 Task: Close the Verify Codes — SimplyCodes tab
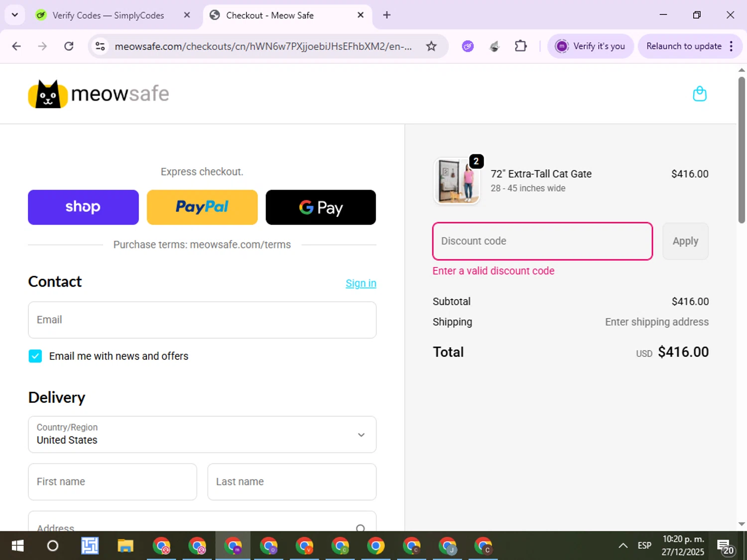tap(187, 15)
